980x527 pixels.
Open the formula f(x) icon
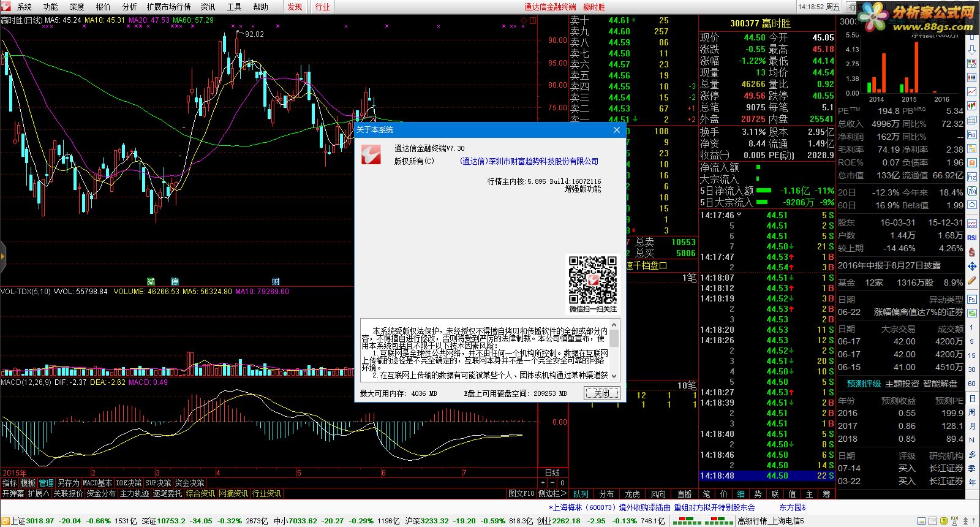pos(972,191)
